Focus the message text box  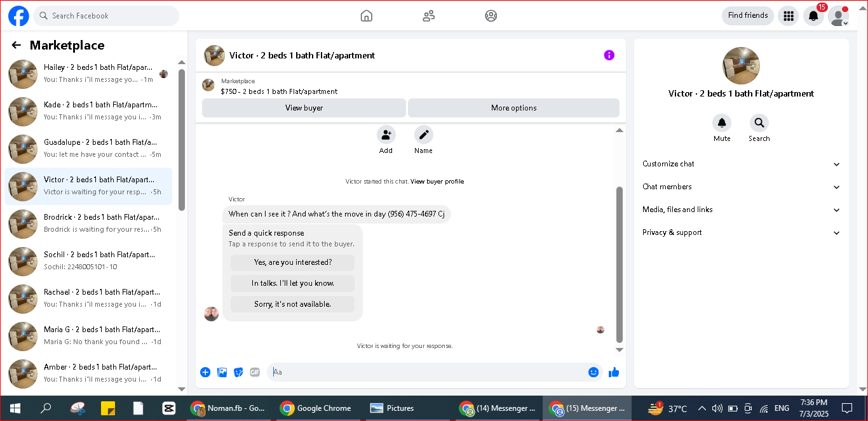(426, 372)
